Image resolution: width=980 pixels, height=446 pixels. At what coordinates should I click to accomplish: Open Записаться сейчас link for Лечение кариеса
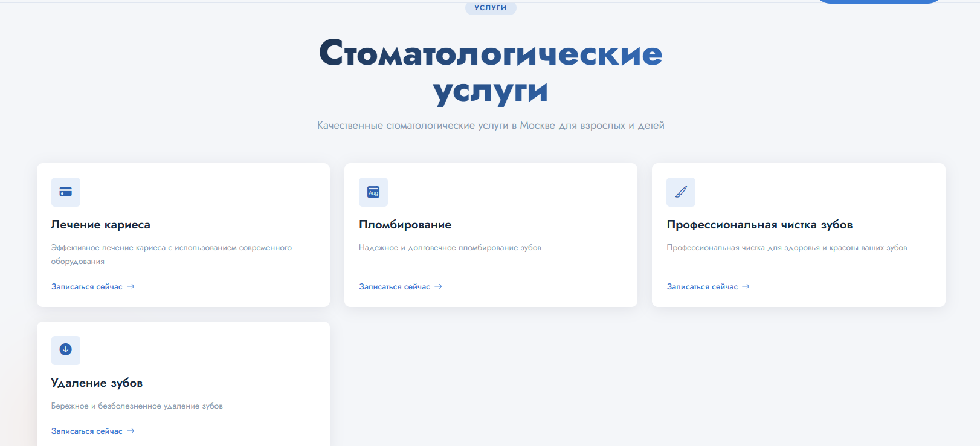(87, 287)
